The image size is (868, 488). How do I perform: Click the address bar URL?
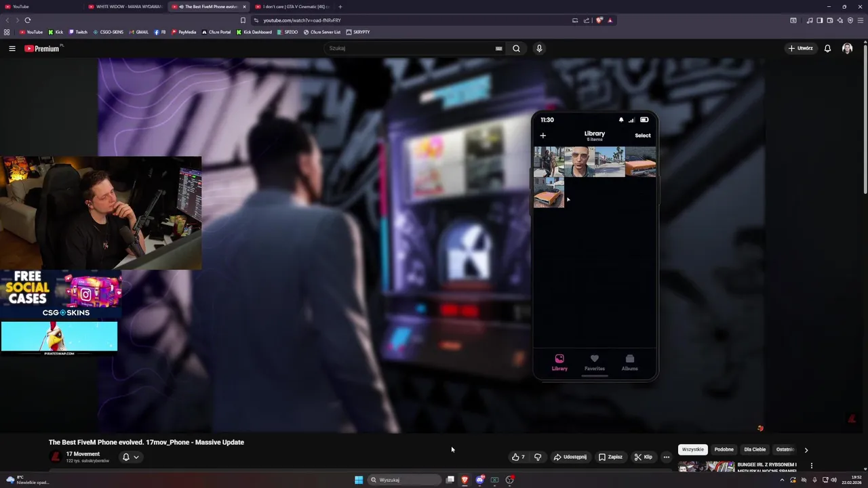pos(302,20)
